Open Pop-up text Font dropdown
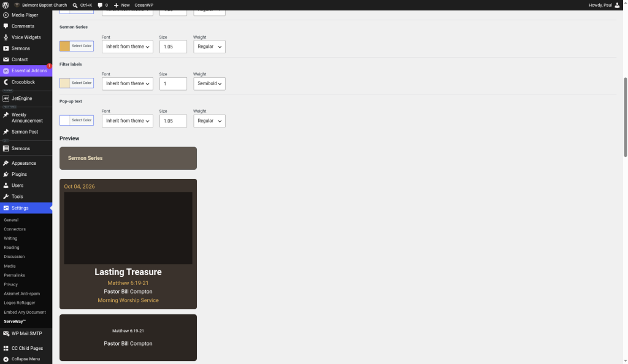Viewport: 628px width, 364px height. (128, 121)
